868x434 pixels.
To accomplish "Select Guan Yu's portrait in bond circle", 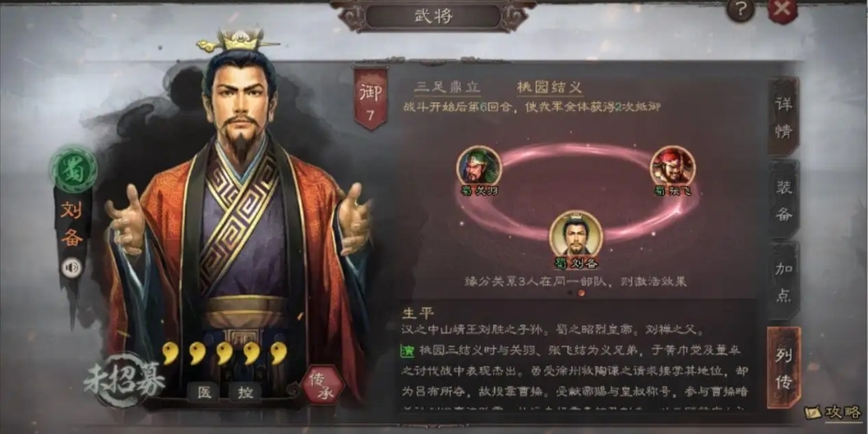I will coord(479,166).
